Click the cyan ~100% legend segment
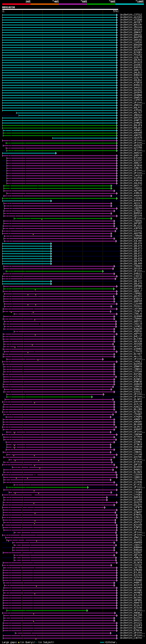The height and width of the screenshot is (644, 146). coord(130,4)
